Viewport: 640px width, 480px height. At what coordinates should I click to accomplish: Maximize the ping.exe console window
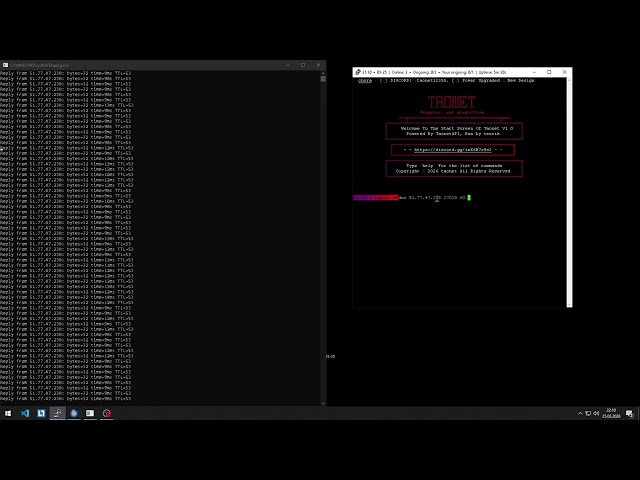[x=303, y=65]
